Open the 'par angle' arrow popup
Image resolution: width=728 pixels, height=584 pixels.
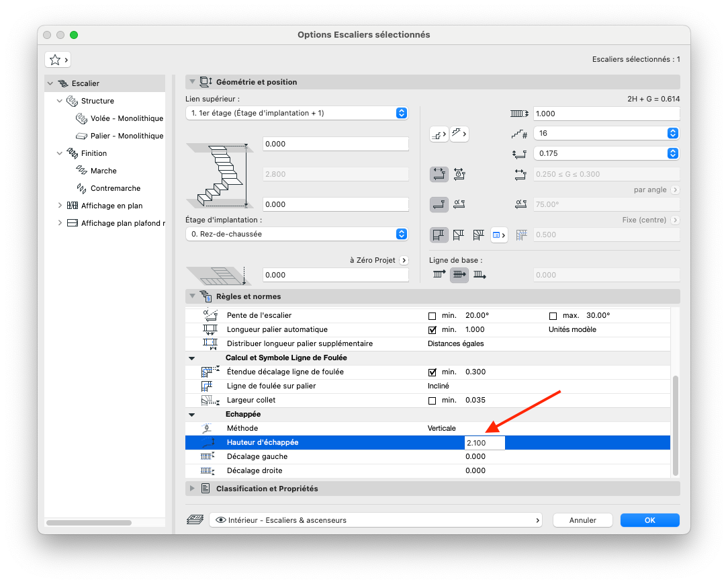tap(675, 190)
